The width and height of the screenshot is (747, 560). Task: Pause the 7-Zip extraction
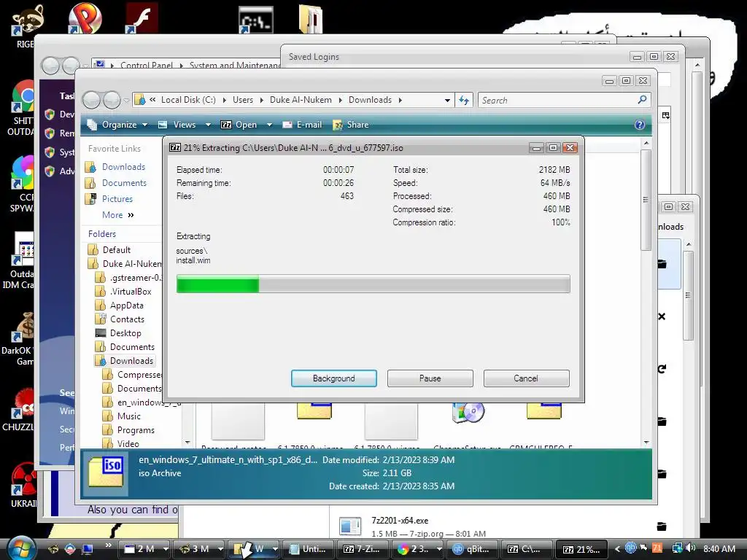pos(430,378)
